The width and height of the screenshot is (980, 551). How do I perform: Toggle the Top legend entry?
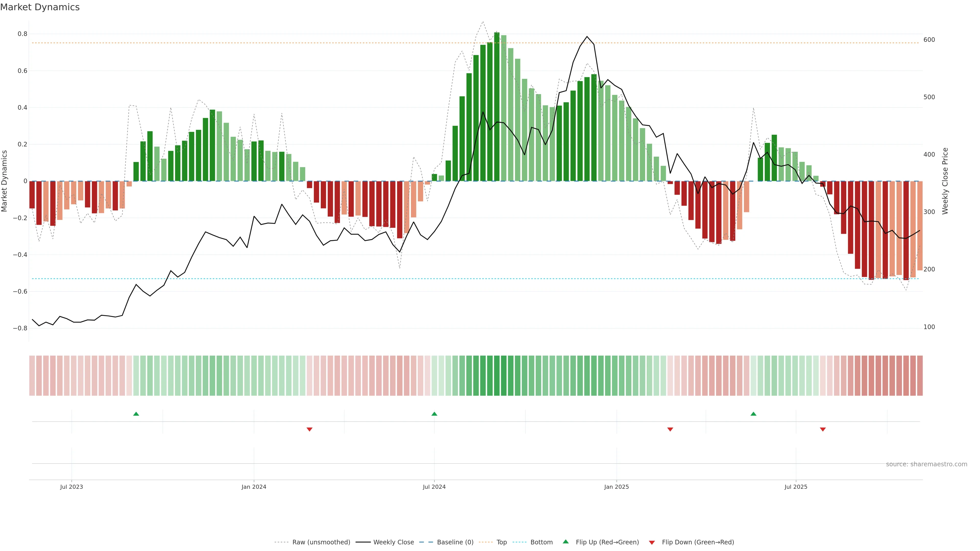tap(501, 542)
